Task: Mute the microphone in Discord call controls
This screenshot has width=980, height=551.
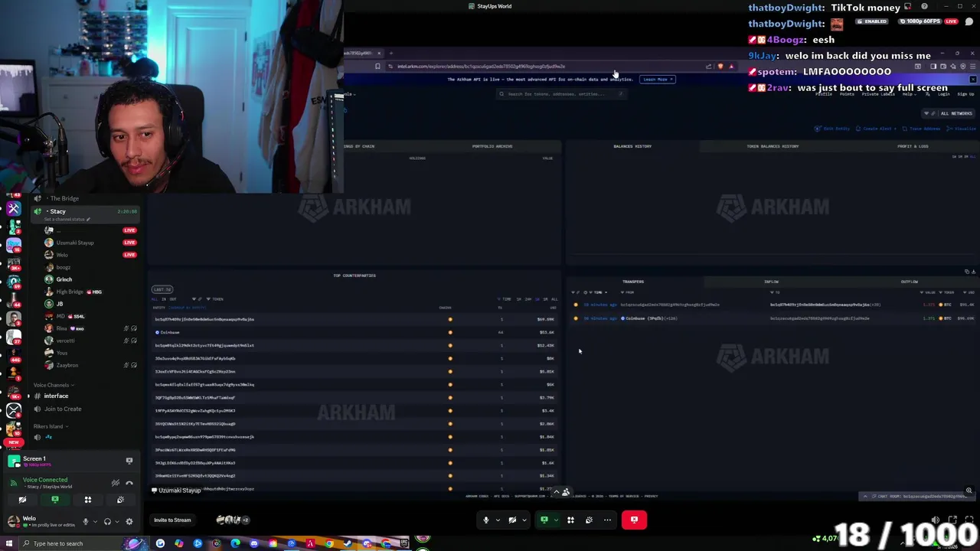Action: (485, 520)
